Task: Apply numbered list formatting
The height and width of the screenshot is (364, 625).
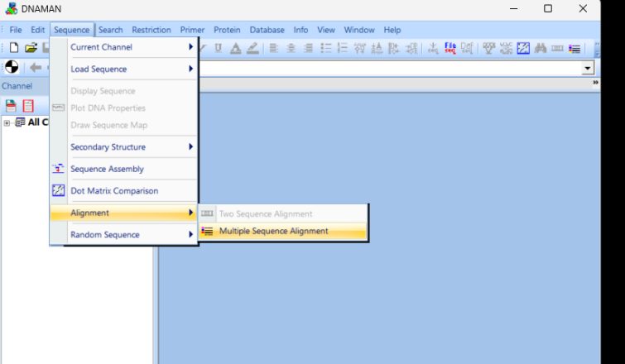Action: pyautogui.click(x=343, y=48)
